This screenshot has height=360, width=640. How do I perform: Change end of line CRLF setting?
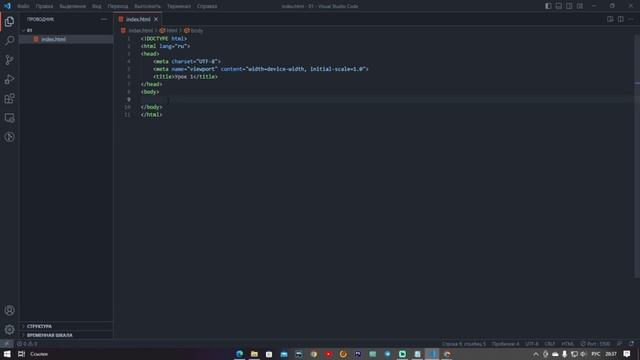[549, 344]
